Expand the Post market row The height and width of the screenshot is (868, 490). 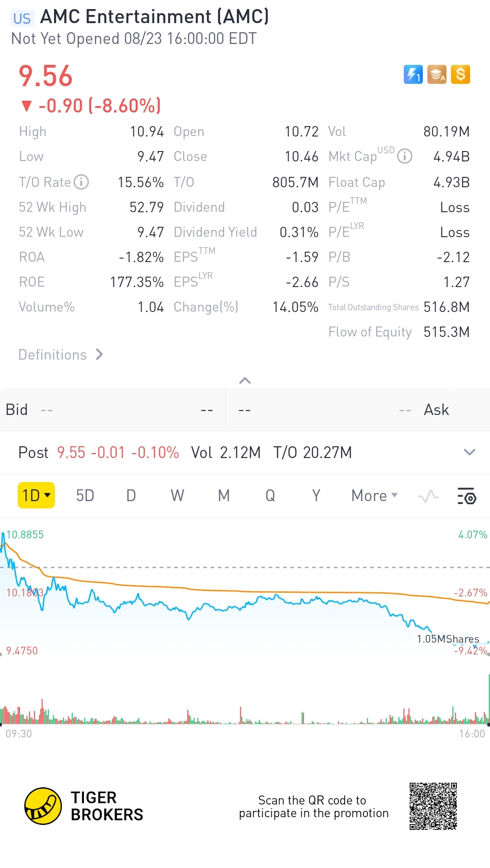(x=469, y=452)
